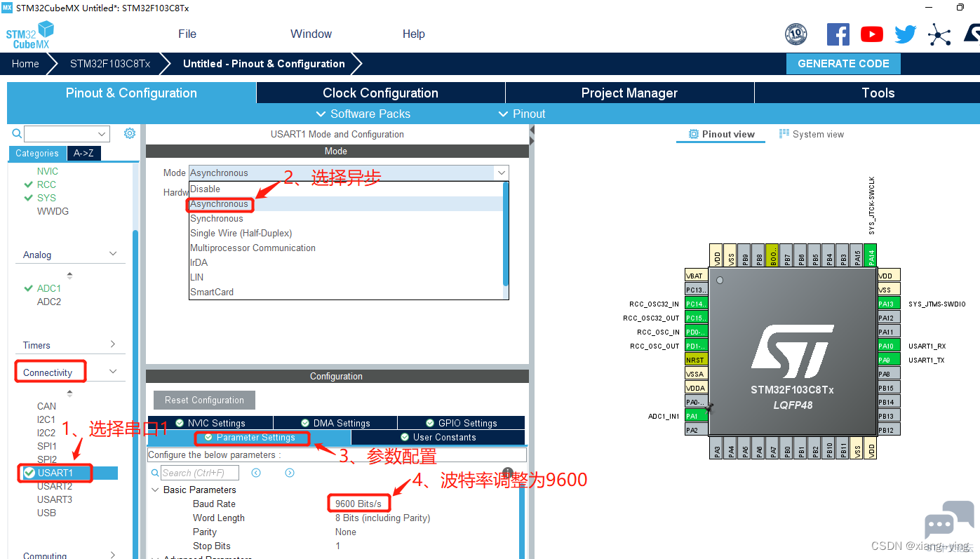This screenshot has height=559, width=980.
Task: Expand the Software Packs menu
Action: pyautogui.click(x=363, y=114)
